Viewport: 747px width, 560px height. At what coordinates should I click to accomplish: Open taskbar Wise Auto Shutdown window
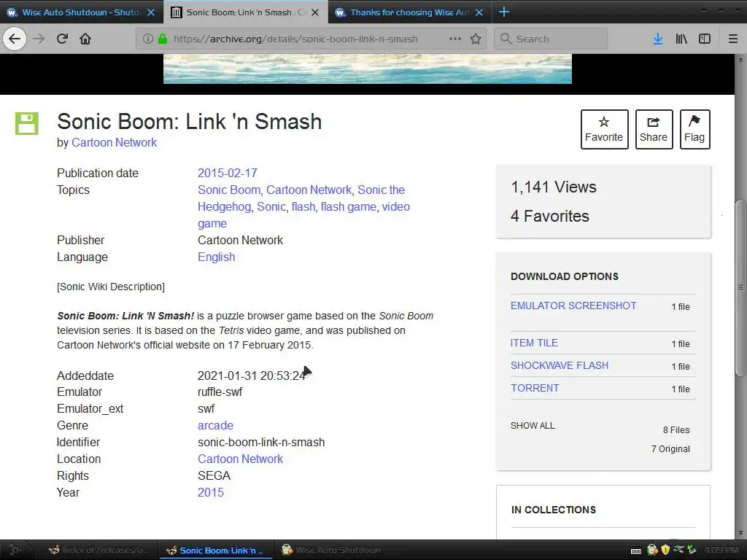(x=332, y=550)
